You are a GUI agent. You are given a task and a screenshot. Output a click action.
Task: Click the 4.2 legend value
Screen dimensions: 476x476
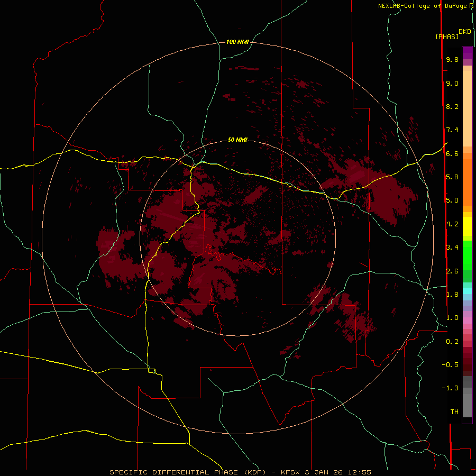coord(452,224)
